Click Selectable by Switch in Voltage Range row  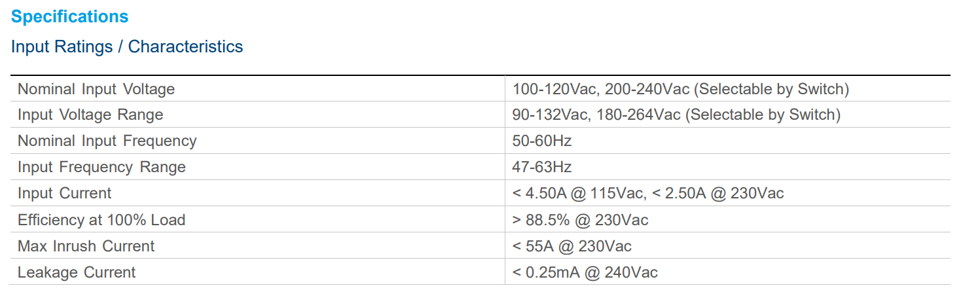point(763,115)
